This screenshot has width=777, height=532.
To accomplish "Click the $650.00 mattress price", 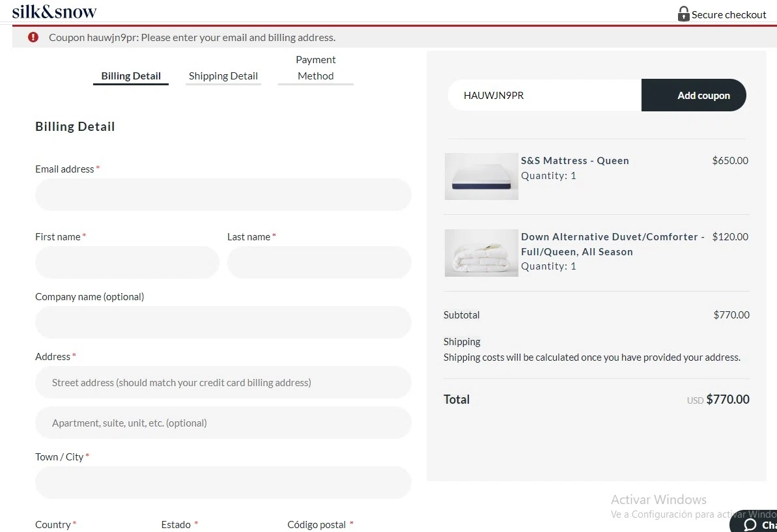I will (x=730, y=160).
